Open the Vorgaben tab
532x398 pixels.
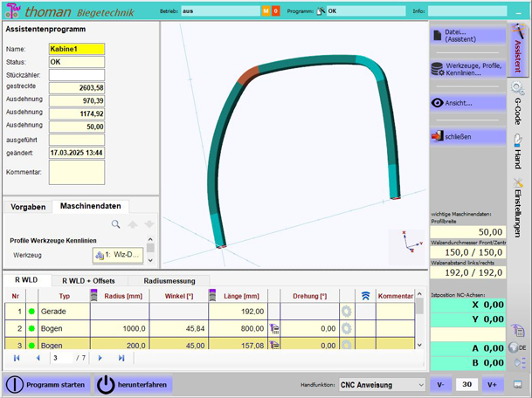point(26,207)
